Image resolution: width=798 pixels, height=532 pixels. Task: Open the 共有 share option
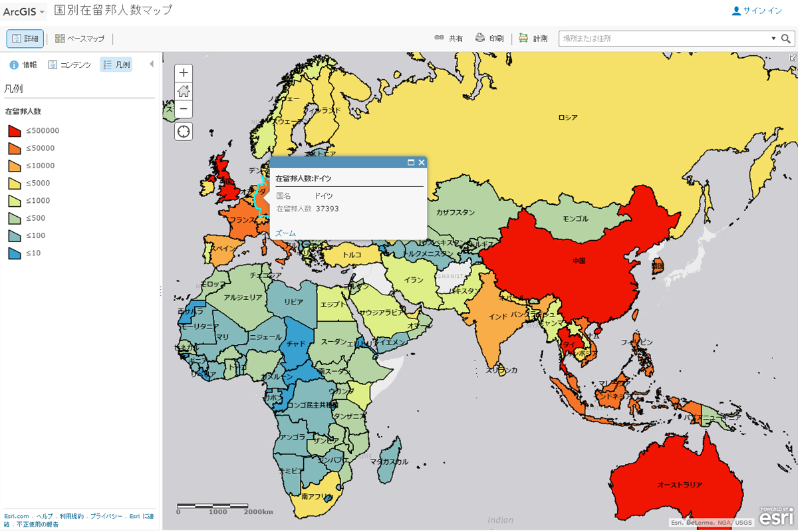point(449,39)
